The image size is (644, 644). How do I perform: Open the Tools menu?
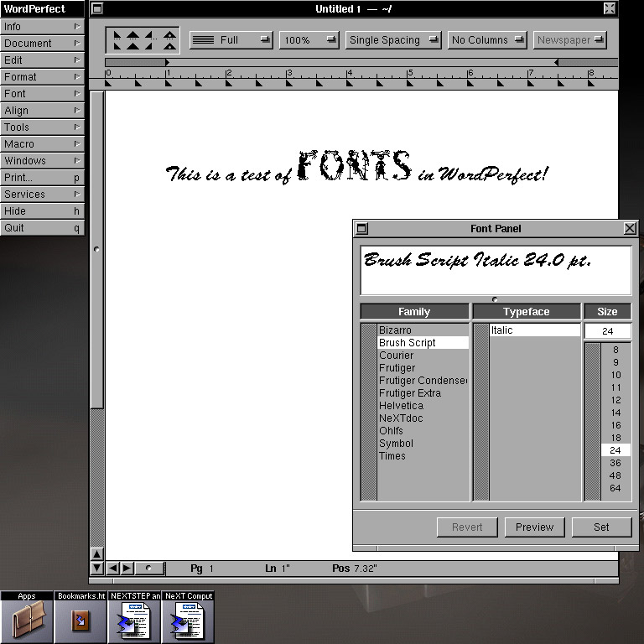coord(42,127)
